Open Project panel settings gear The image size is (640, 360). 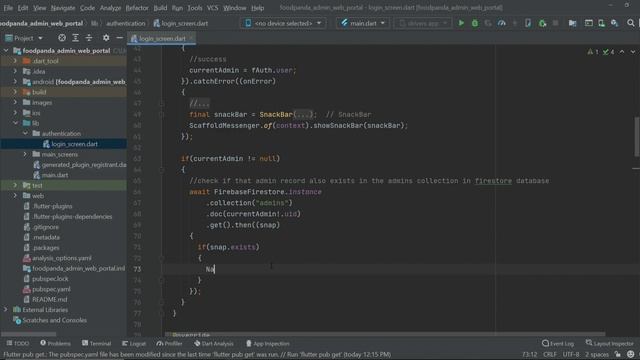click(106, 38)
